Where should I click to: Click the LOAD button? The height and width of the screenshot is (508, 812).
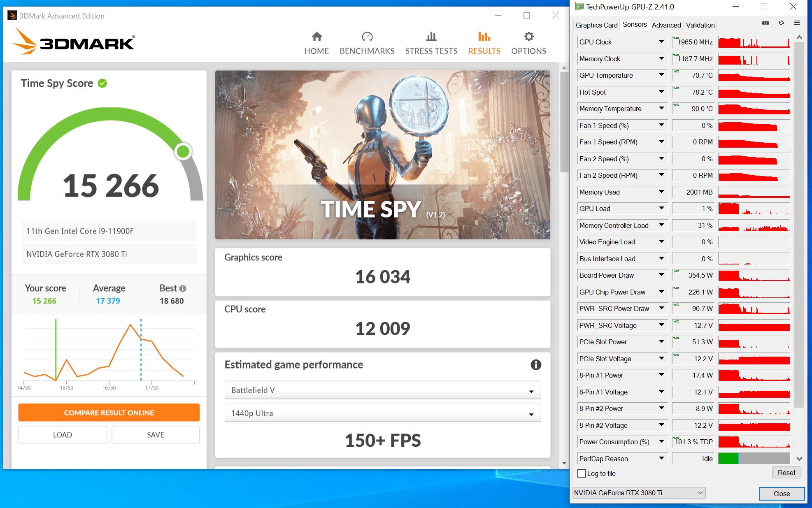point(63,435)
